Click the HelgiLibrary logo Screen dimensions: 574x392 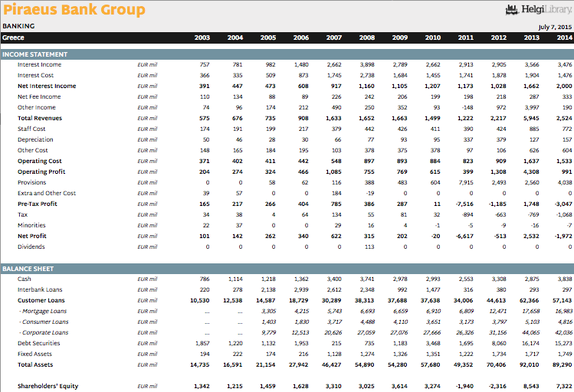539,9
